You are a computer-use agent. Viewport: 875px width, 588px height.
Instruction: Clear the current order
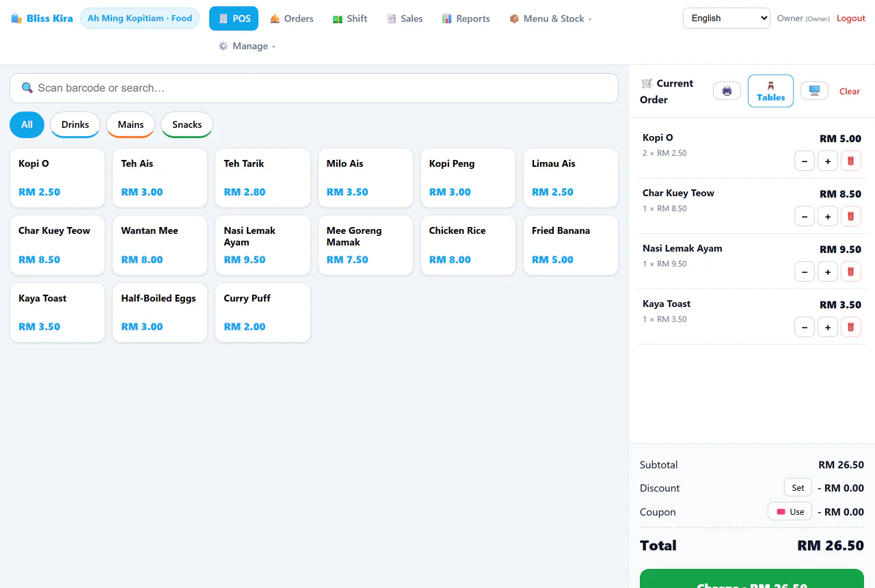[x=850, y=91]
